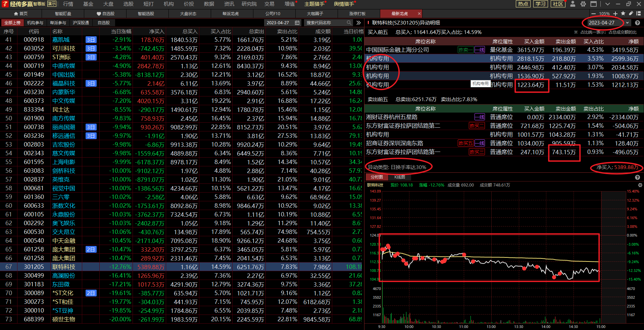
Task: Open the user account icon
Action: click(x=573, y=4)
